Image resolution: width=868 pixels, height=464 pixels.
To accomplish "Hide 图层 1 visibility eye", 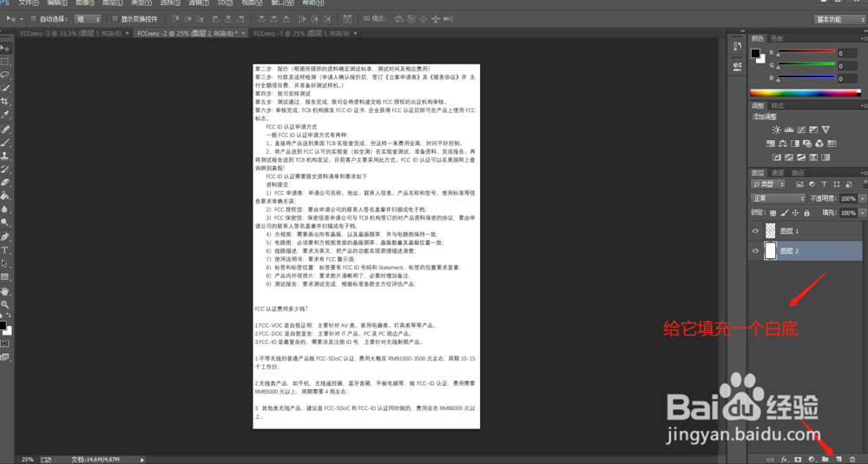I will 755,231.
